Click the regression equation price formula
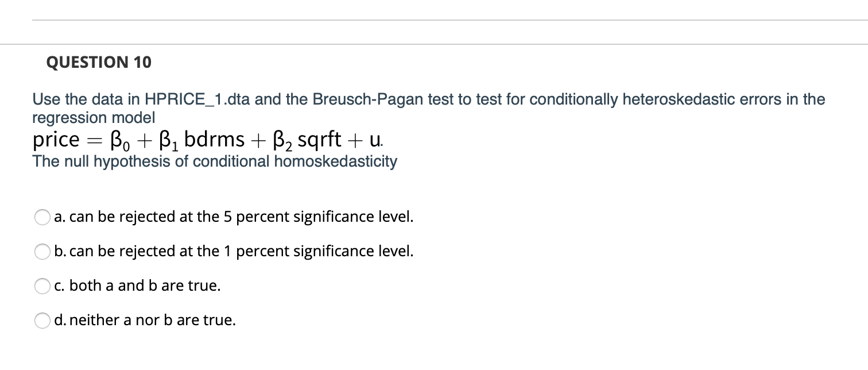 coord(207,138)
